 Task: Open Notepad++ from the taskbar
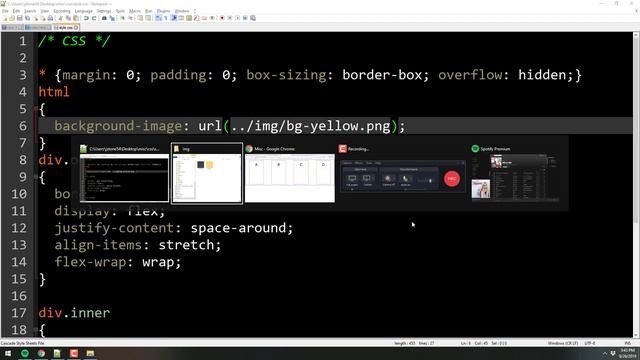(x=57, y=353)
